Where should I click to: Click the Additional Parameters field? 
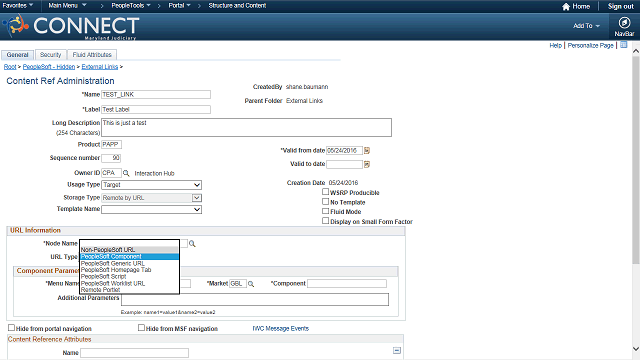(255, 300)
